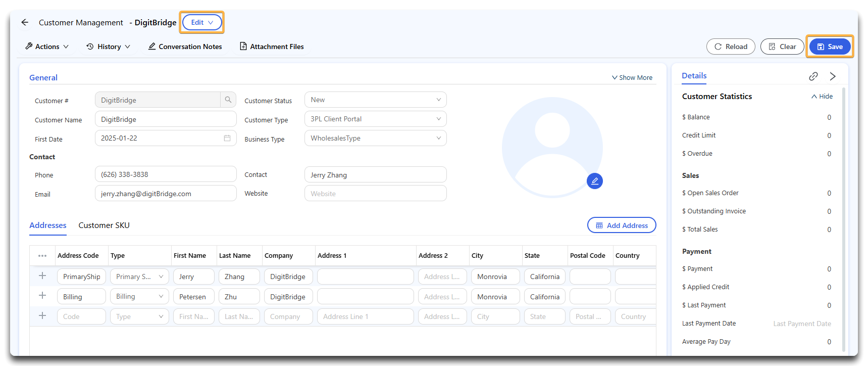Open Conversation Notes

coord(185,47)
